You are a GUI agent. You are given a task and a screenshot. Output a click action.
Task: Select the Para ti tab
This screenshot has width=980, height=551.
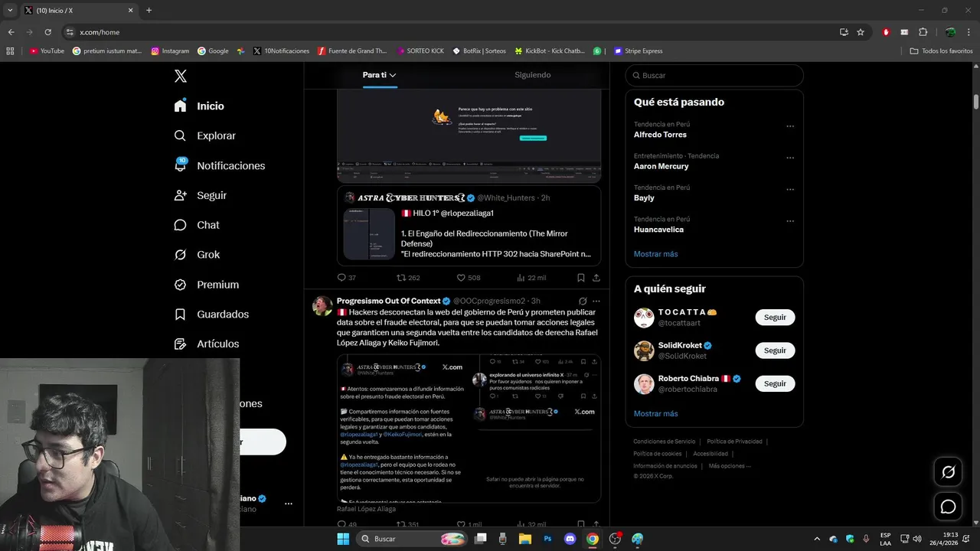pos(379,75)
